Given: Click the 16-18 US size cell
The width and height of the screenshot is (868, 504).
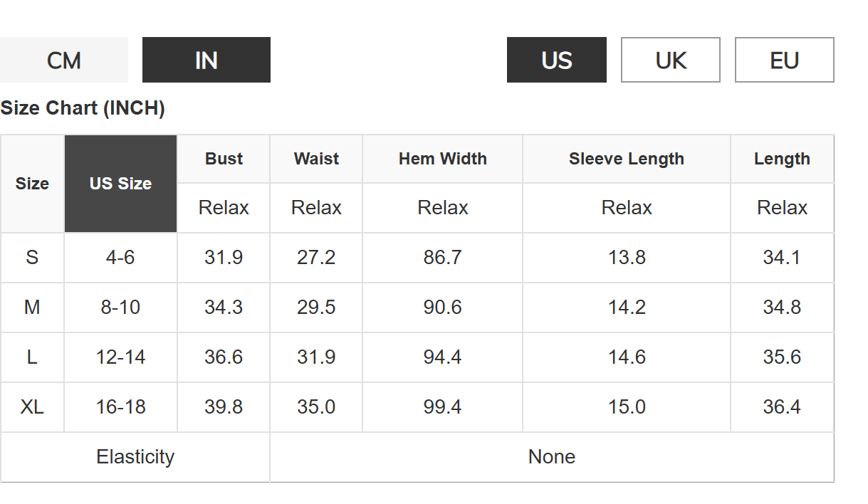Looking at the screenshot, I should pos(120,406).
